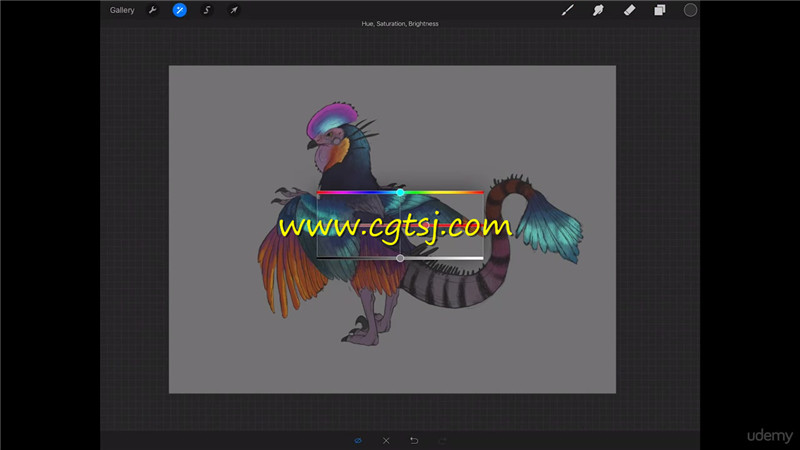Open the Adjustments magic wand menu
This screenshot has height=450, width=800.
180,10
